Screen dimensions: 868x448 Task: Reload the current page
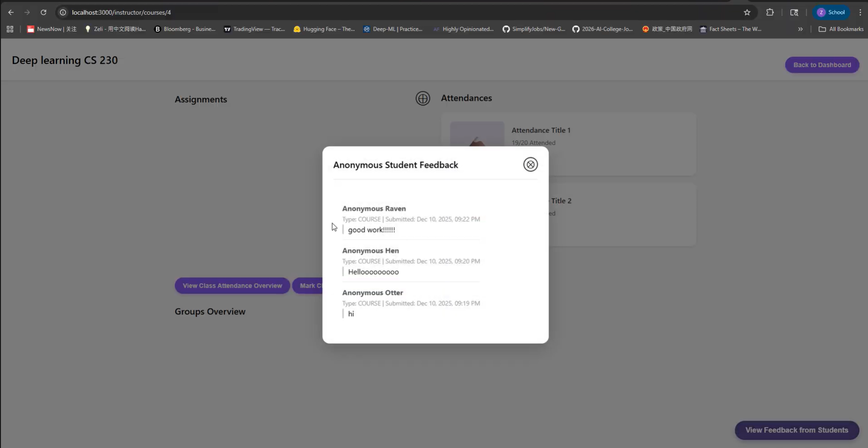pyautogui.click(x=44, y=12)
